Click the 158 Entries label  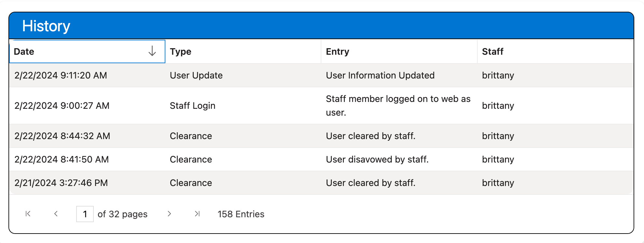241,214
